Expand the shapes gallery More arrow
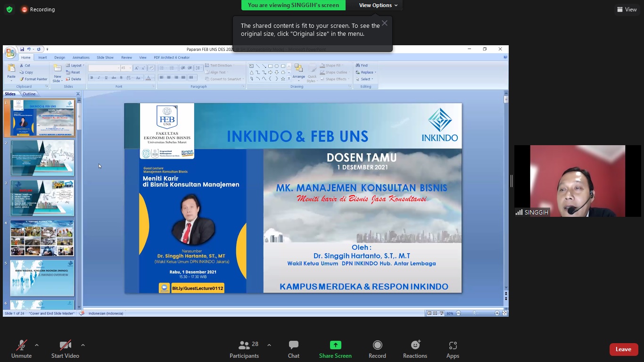The width and height of the screenshot is (644, 362). click(x=289, y=79)
